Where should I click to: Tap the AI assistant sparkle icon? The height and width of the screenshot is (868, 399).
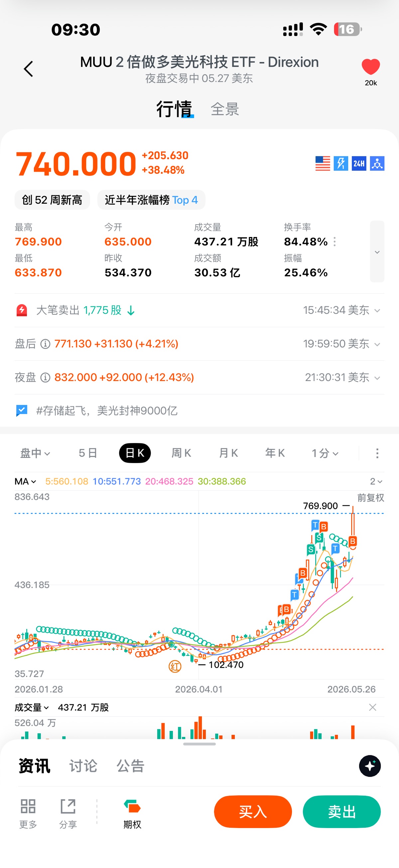pyautogui.click(x=370, y=766)
